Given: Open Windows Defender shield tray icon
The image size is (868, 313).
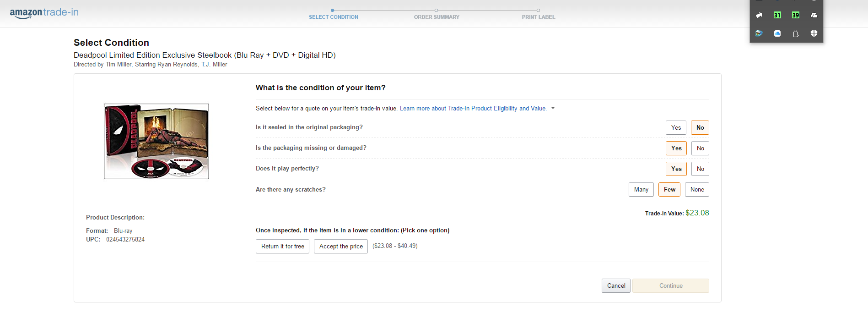Looking at the screenshot, I should (814, 33).
